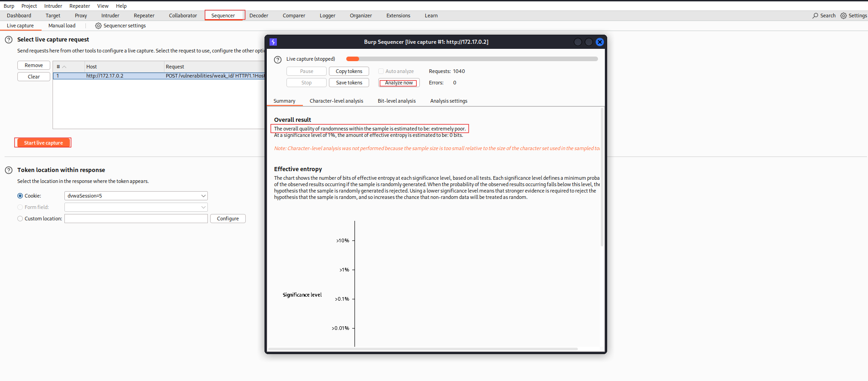Switch to the Target tab
Image resolution: width=868 pixels, height=381 pixels.
pos(53,16)
